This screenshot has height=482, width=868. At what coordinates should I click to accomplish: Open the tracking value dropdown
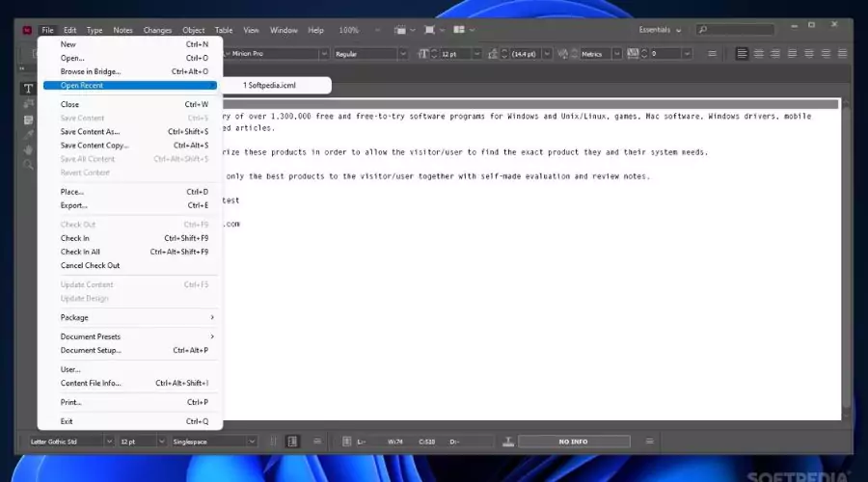(687, 54)
